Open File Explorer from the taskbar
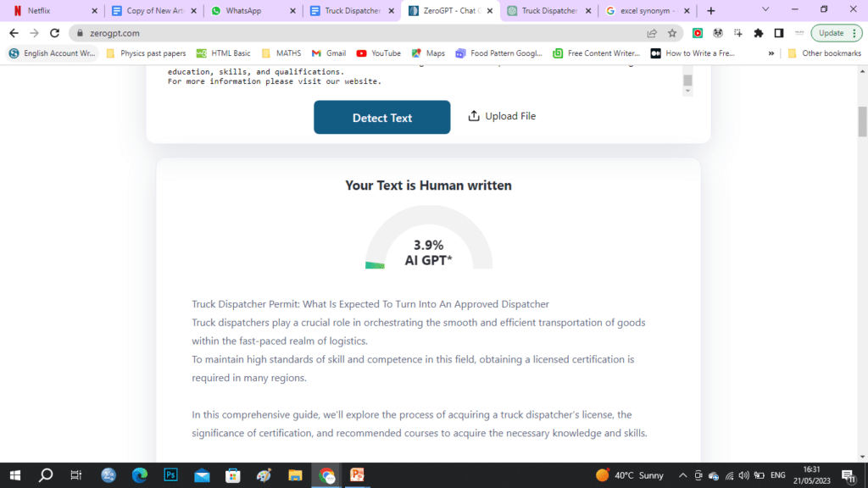 tap(295, 475)
